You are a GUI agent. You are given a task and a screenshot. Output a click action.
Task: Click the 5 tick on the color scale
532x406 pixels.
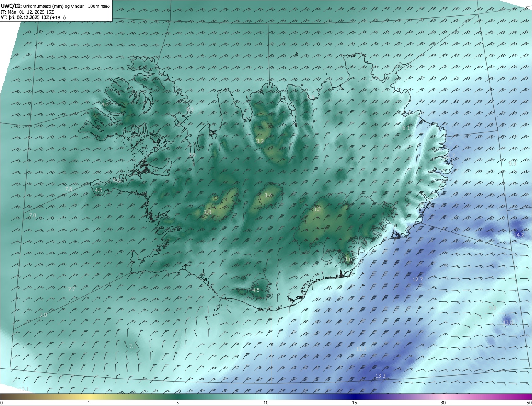click(x=177, y=403)
